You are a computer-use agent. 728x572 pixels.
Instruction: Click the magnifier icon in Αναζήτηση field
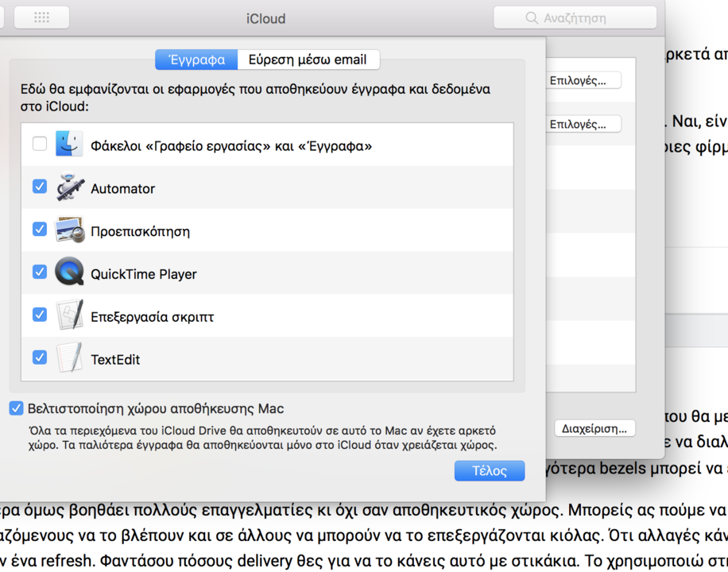point(532,17)
